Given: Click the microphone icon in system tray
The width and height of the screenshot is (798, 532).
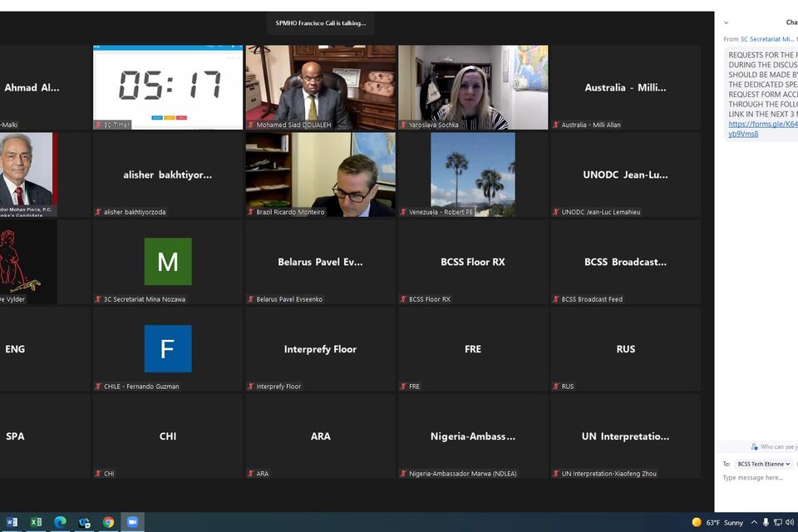Looking at the screenshot, I should (766, 523).
